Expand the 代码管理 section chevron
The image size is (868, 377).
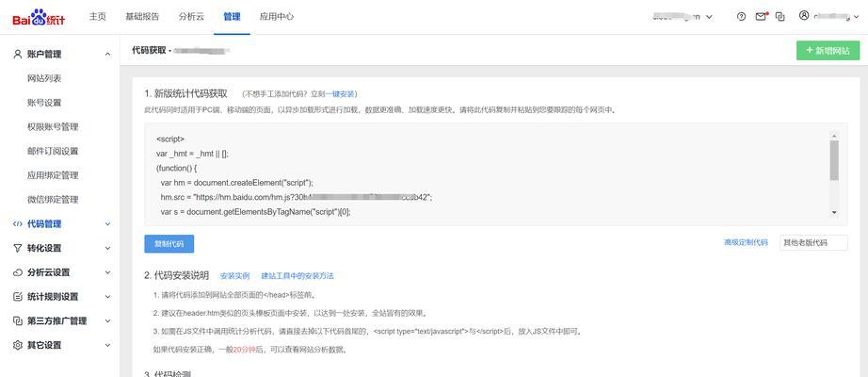[x=107, y=224]
